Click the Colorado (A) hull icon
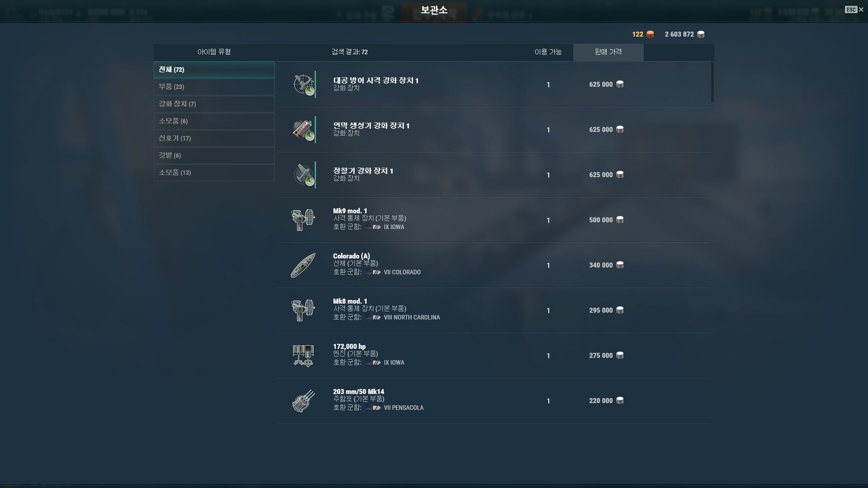 [303, 265]
